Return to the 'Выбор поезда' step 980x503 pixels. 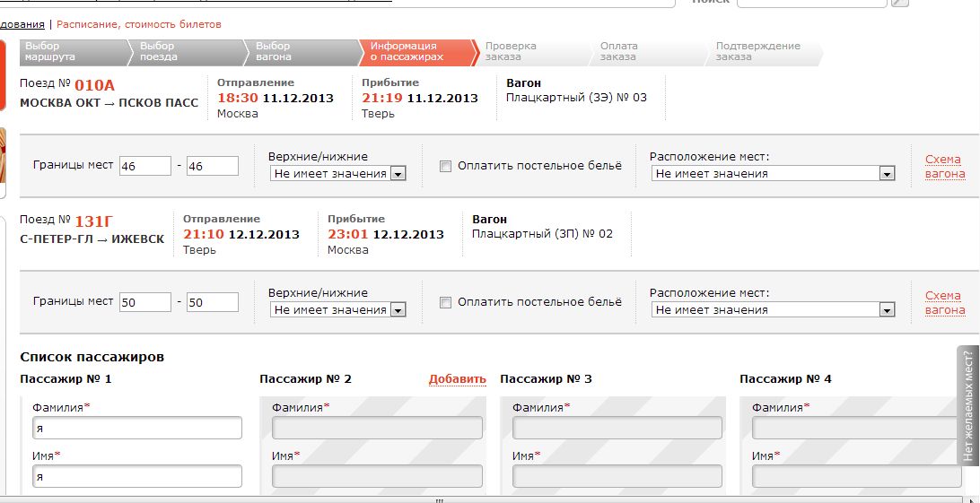pos(184,52)
